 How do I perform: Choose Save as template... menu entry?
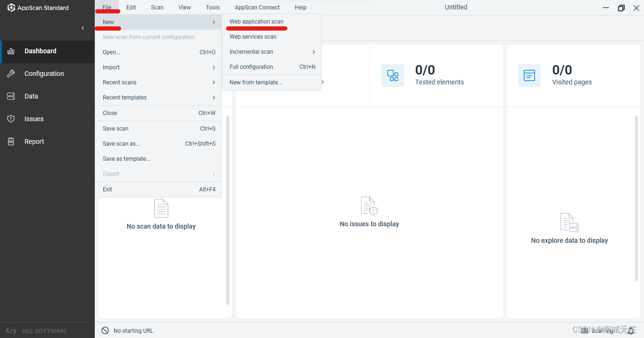pos(158,159)
